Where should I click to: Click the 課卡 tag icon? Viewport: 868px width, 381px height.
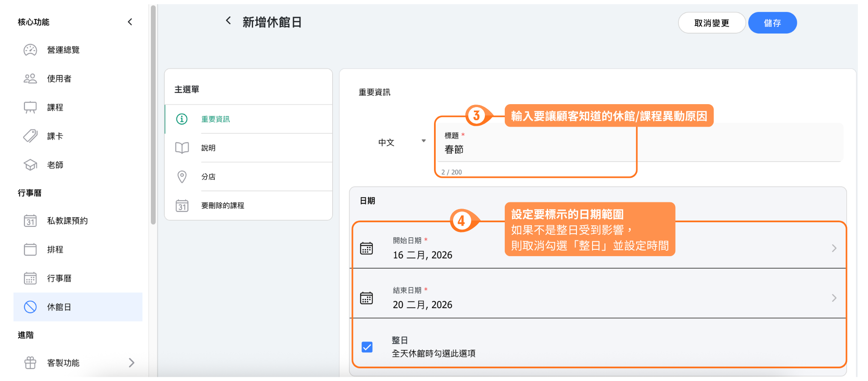click(30, 136)
